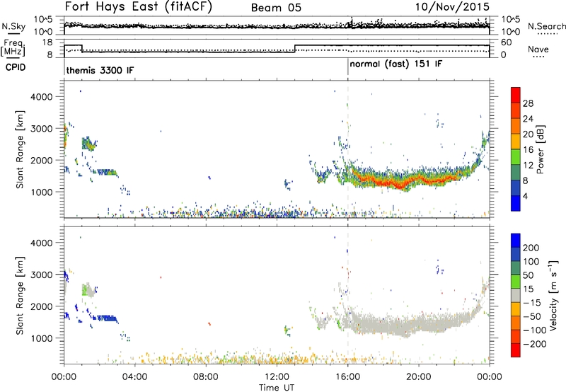Screen dimensions: 566x392
Task: Click the '4' tick on the Power colorbar
Action: (x=526, y=196)
